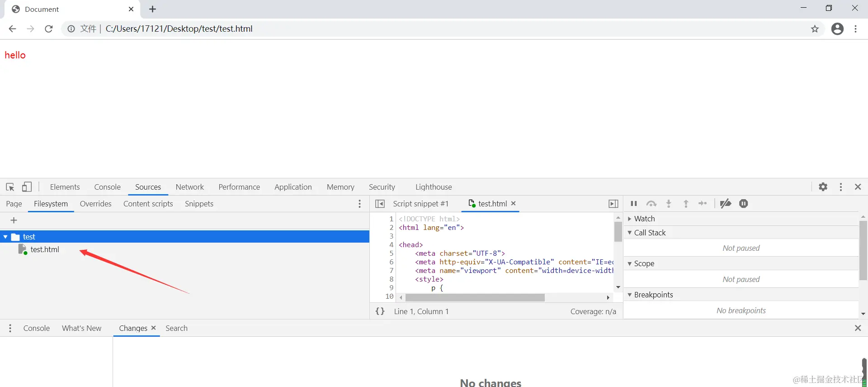Open What's New drawer tab

pyautogui.click(x=81, y=328)
